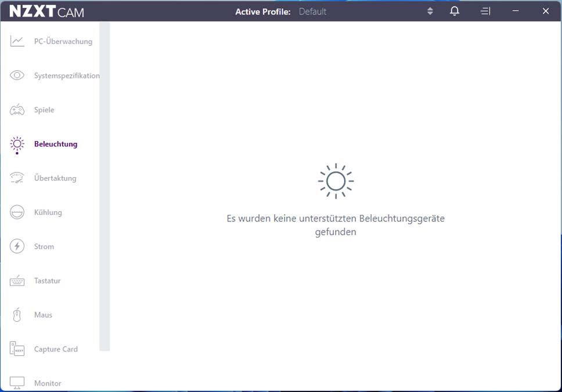Image resolution: width=562 pixels, height=392 pixels.
Task: Open the Default profile dropdown
Action: coord(312,11)
